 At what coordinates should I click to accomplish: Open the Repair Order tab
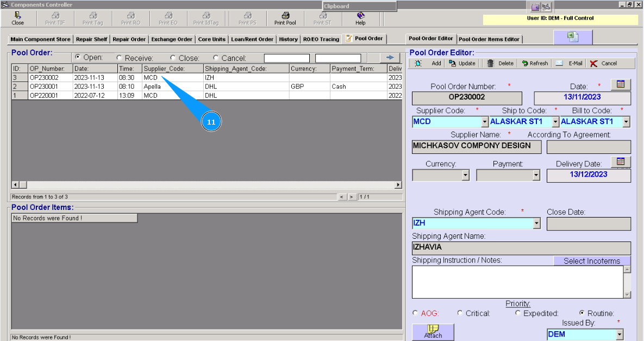point(129,39)
